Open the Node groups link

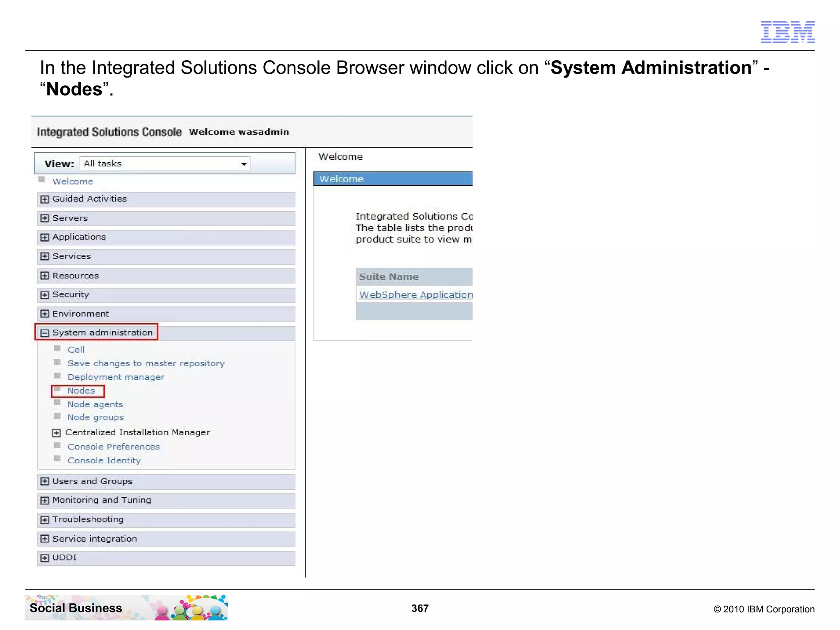click(x=96, y=418)
